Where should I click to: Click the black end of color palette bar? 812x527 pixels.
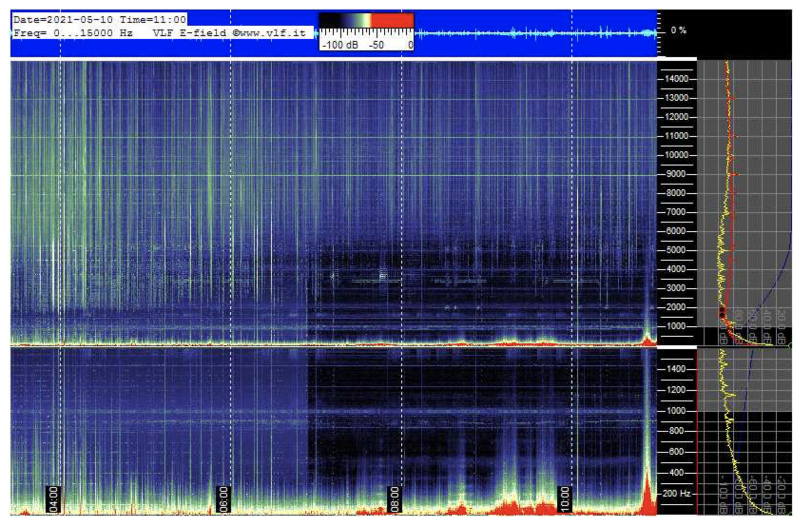point(330,20)
